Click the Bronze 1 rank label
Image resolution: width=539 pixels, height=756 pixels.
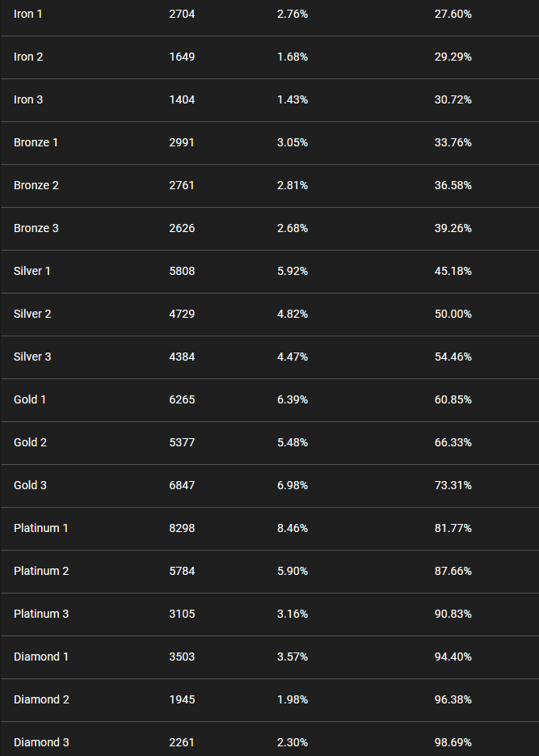click(36, 143)
